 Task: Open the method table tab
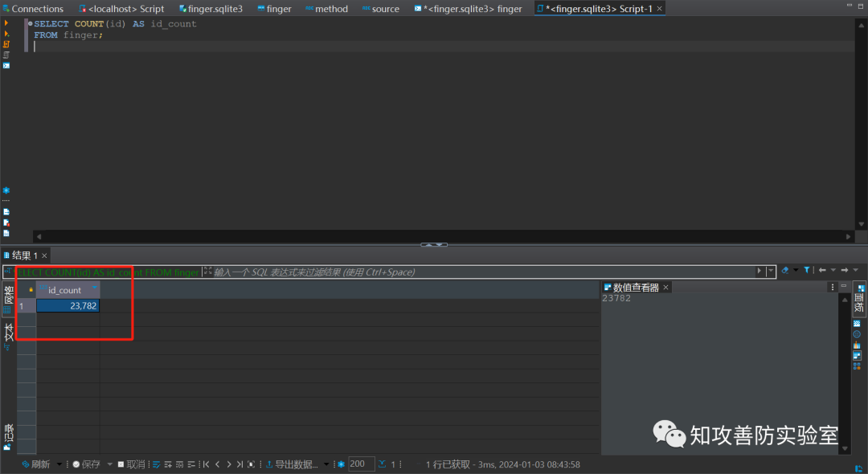click(x=326, y=9)
